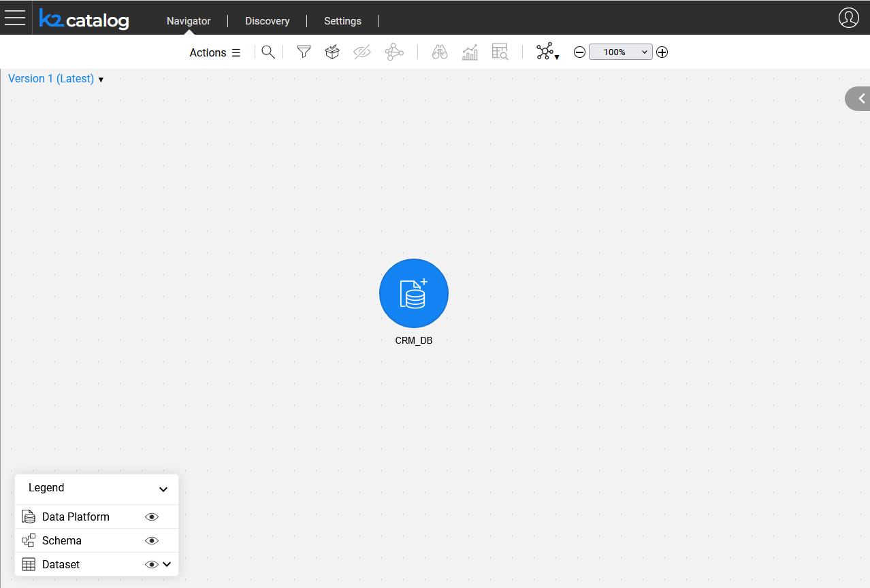The width and height of the screenshot is (870, 588).
Task: Open Version 1 (Latest) dropdown
Action: (x=56, y=79)
